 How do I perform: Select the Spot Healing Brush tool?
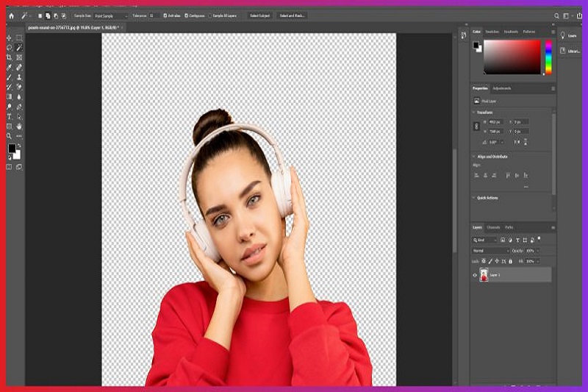click(x=19, y=67)
